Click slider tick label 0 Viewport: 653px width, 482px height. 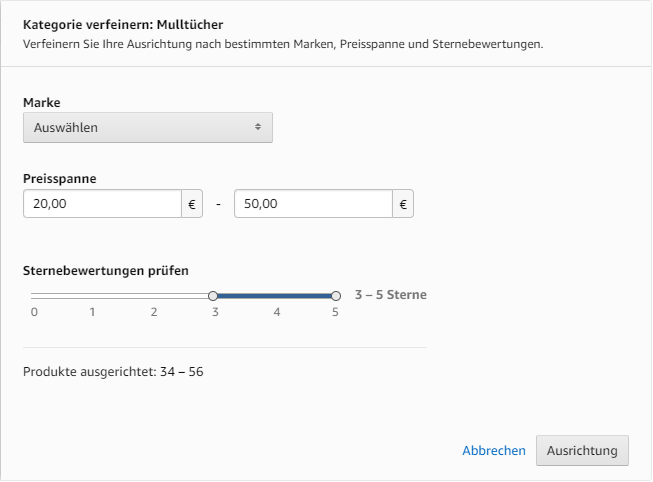point(34,312)
